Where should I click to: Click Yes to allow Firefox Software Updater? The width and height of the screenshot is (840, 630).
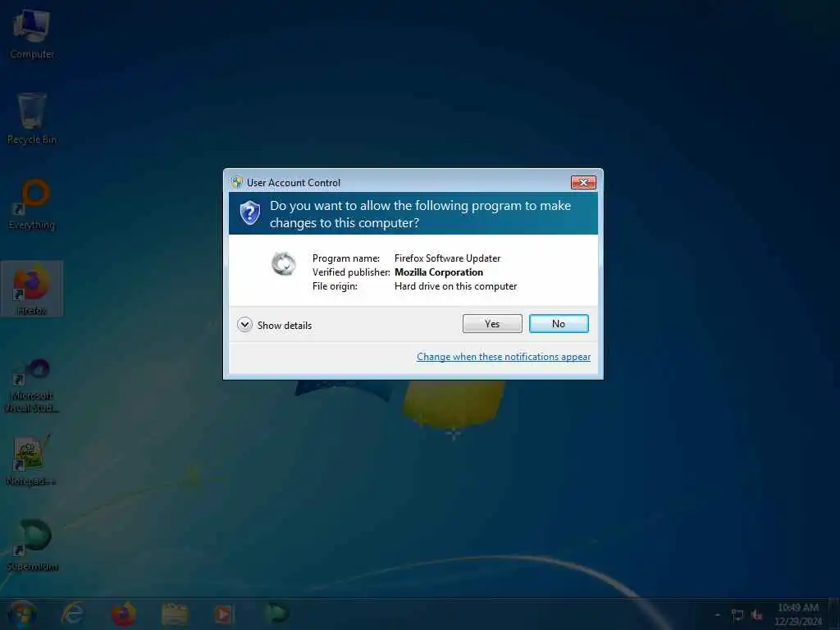(x=492, y=323)
